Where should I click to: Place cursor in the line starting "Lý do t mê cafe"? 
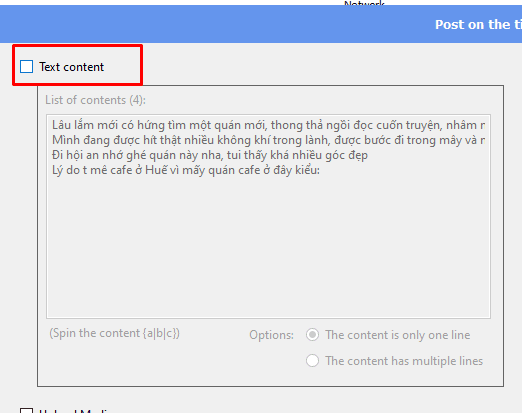click(186, 170)
